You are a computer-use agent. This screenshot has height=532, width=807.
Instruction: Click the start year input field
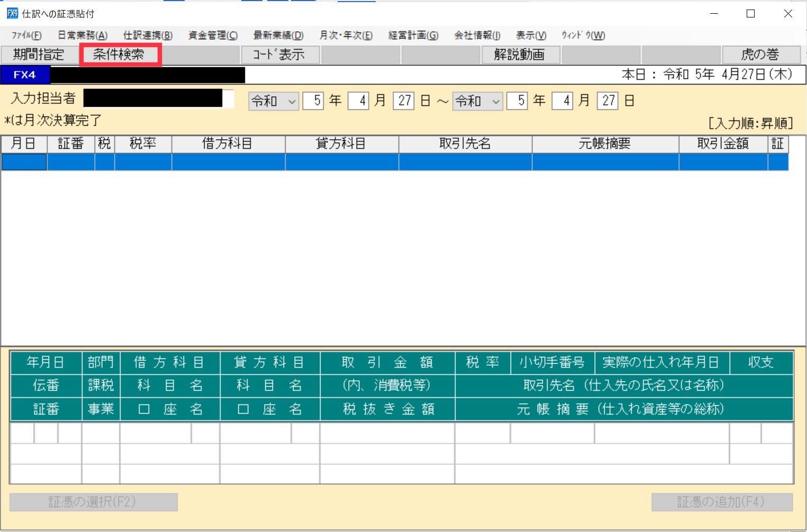[x=313, y=101]
